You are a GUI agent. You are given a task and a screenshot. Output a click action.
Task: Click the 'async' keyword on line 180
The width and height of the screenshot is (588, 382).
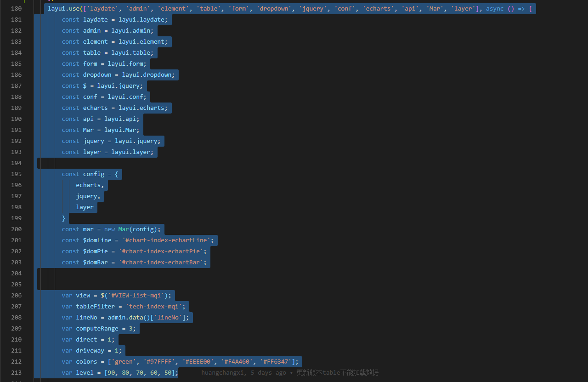pos(495,9)
